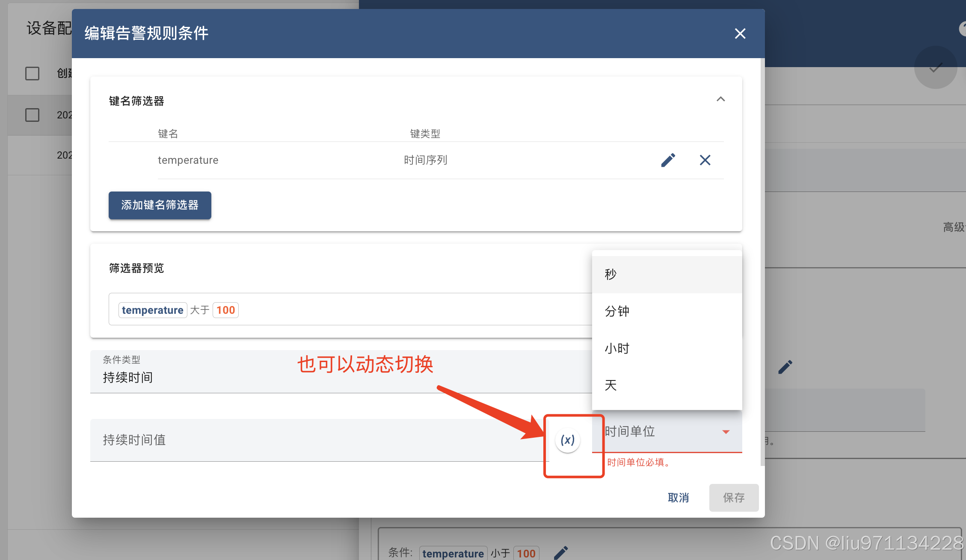
Task: Click the 添加键名筛选器 button
Action: (160, 205)
